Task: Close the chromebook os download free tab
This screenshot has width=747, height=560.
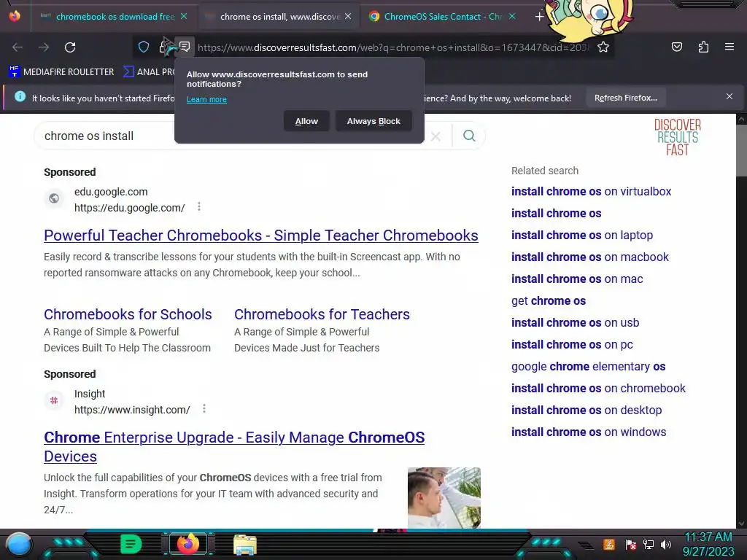Action: tap(184, 16)
